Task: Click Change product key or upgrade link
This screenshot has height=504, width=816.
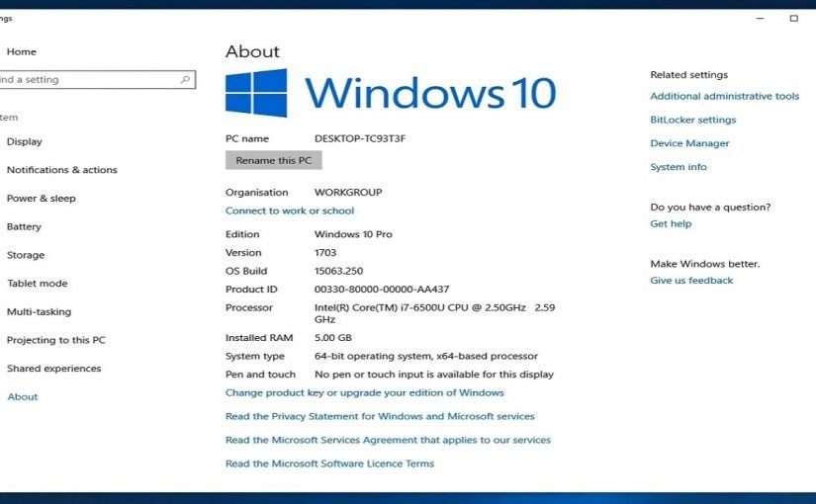Action: [365, 392]
